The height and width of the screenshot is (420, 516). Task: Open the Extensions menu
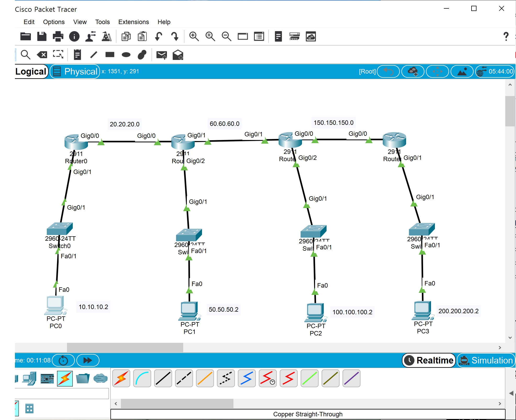tap(133, 22)
